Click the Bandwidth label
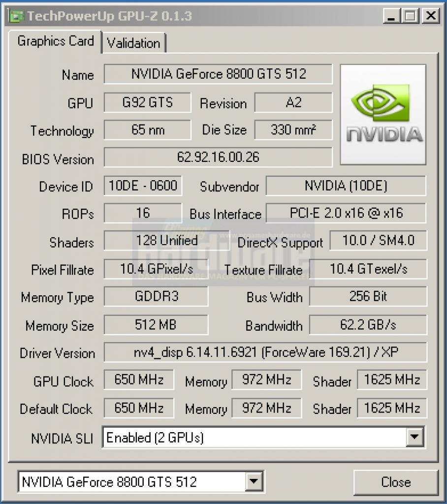The width and height of the screenshot is (447, 504). [x=274, y=326]
